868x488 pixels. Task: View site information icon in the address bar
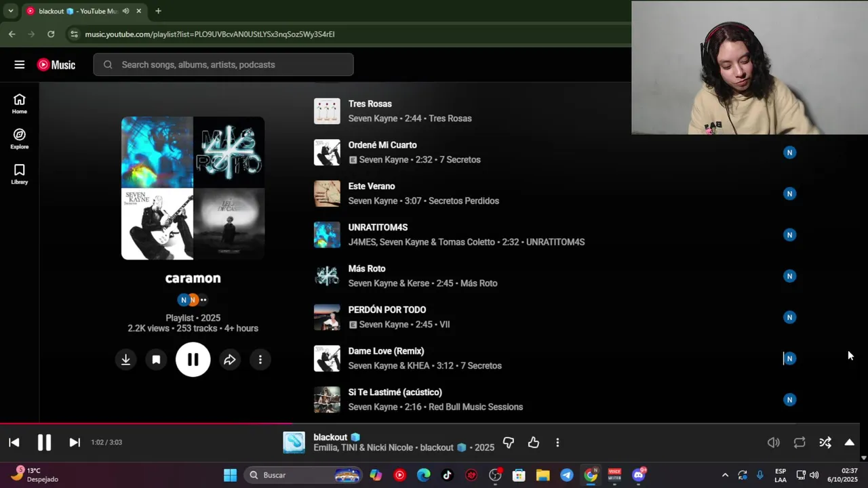coord(73,34)
